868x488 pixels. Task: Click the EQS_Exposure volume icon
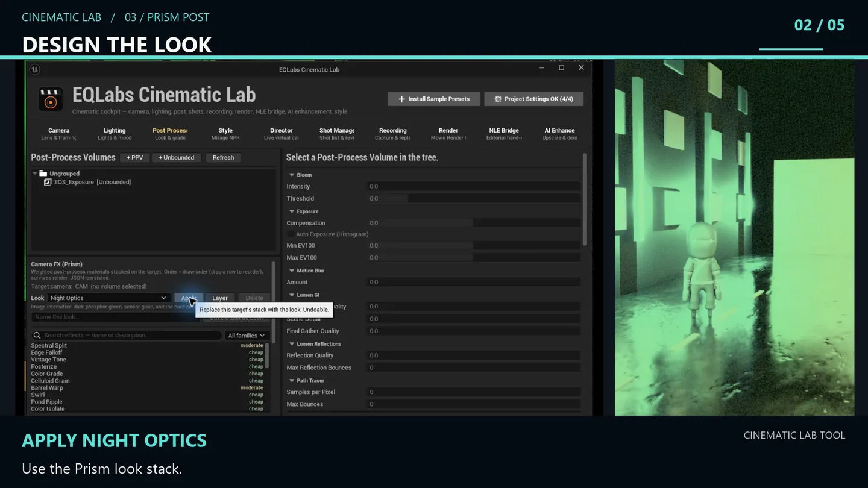click(48, 182)
